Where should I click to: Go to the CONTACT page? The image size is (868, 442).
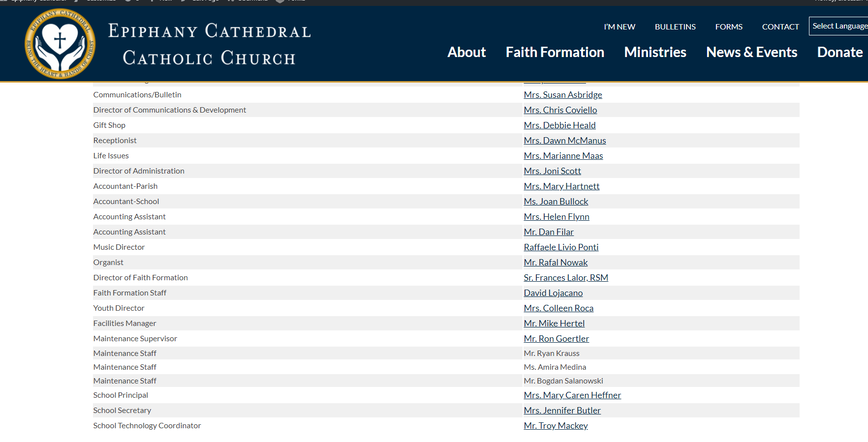(x=780, y=27)
